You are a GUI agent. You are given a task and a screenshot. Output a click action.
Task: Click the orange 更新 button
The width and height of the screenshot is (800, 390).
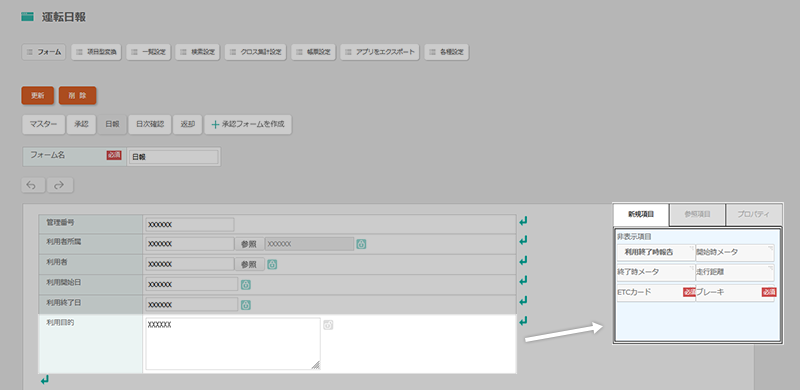(x=38, y=95)
